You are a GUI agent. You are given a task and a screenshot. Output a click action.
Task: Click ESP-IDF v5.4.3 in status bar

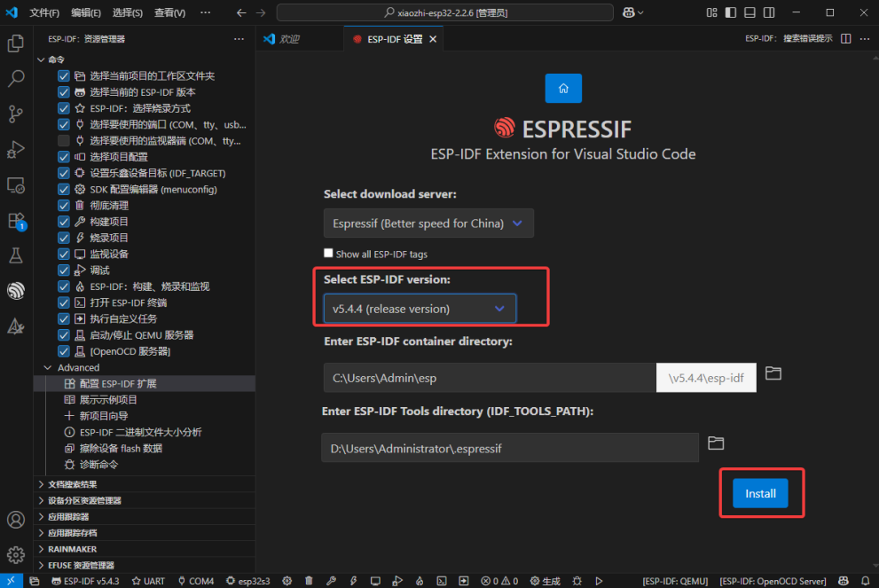(x=85, y=581)
